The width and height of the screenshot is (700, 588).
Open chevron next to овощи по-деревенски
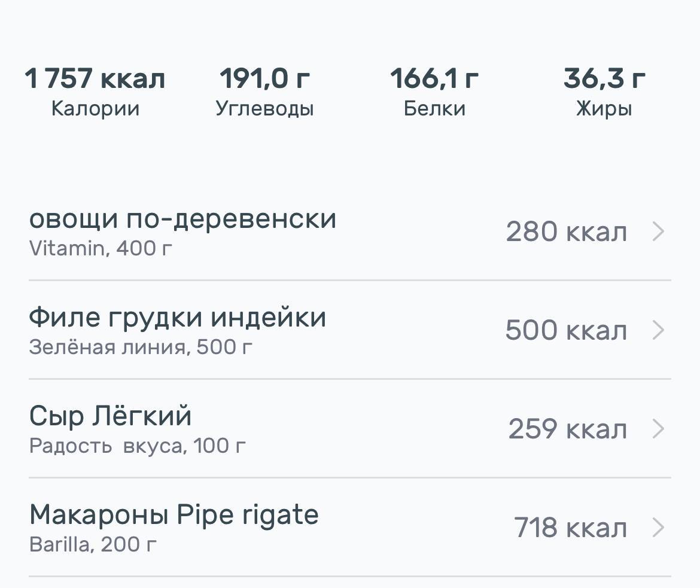pos(658,231)
